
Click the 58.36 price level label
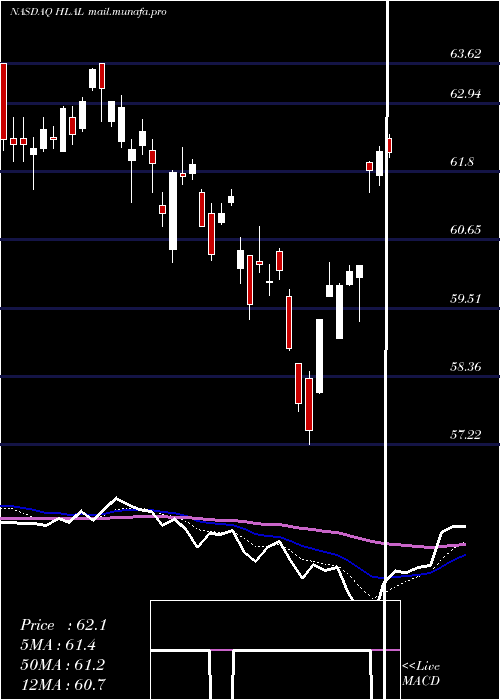[x=466, y=367]
